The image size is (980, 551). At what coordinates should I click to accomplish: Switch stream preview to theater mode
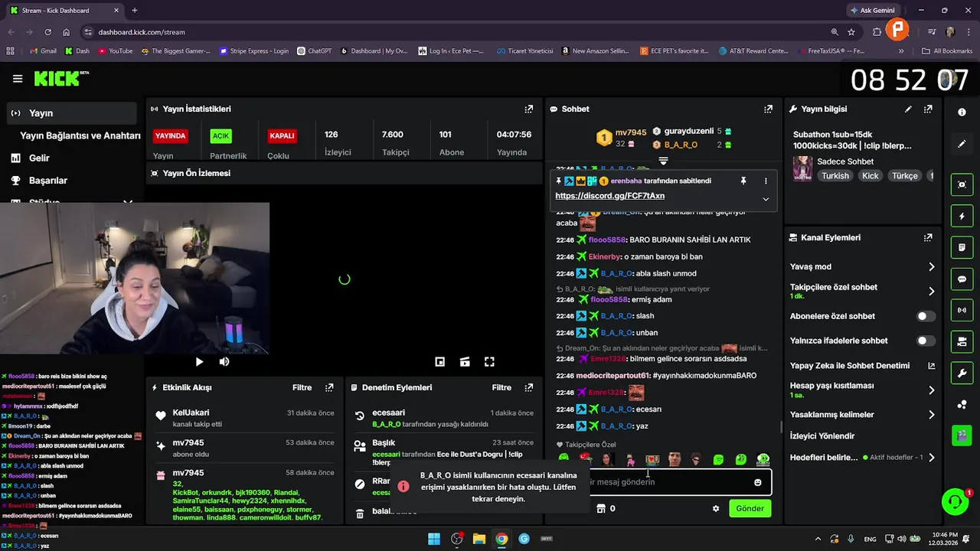click(465, 362)
